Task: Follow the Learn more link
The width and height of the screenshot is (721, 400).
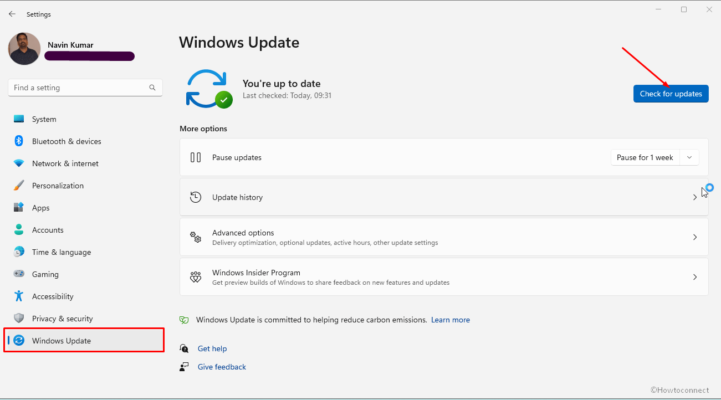Action: click(x=451, y=320)
